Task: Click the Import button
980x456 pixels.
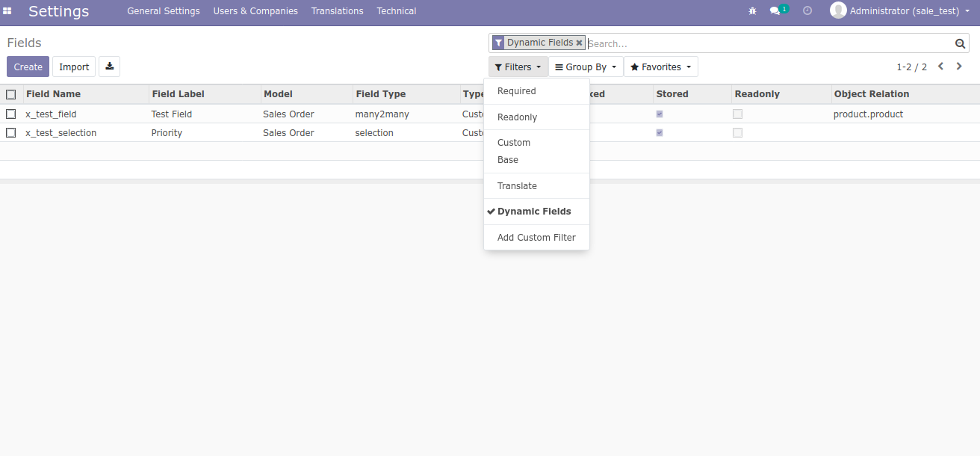Action: coord(74,67)
